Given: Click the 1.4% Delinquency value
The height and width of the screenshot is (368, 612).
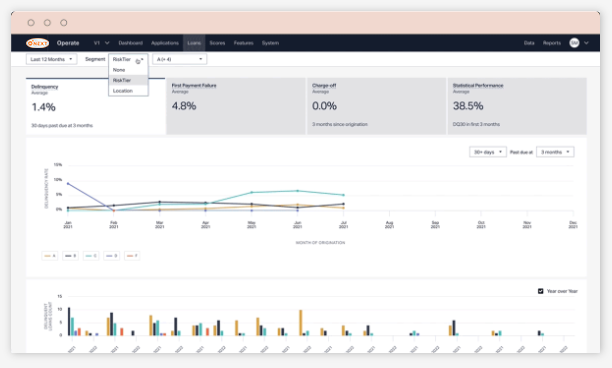Looking at the screenshot, I should click(44, 107).
